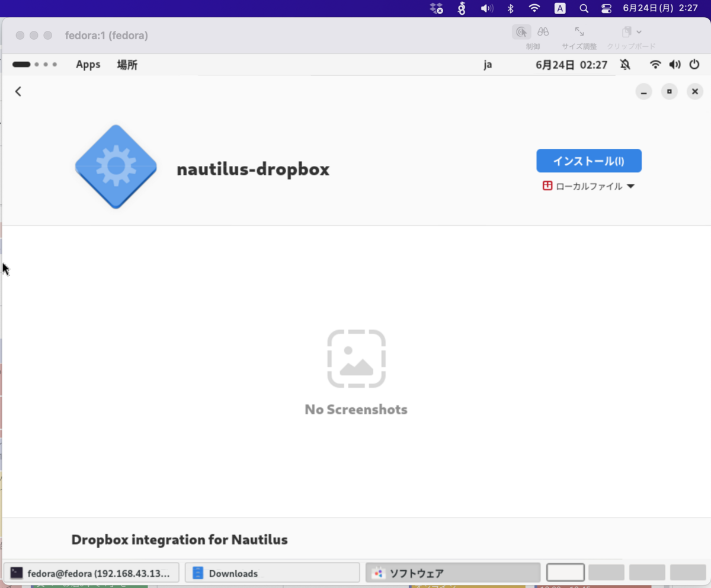
Task: Open the macOS Spotlight search icon
Action: 584,8
